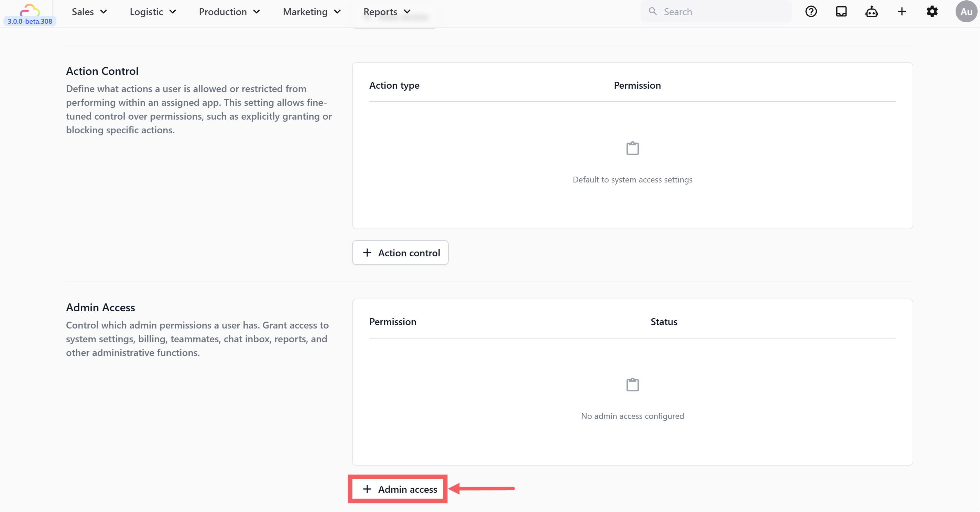Image resolution: width=980 pixels, height=512 pixels.
Task: Open the Au user avatar
Action: [966, 12]
